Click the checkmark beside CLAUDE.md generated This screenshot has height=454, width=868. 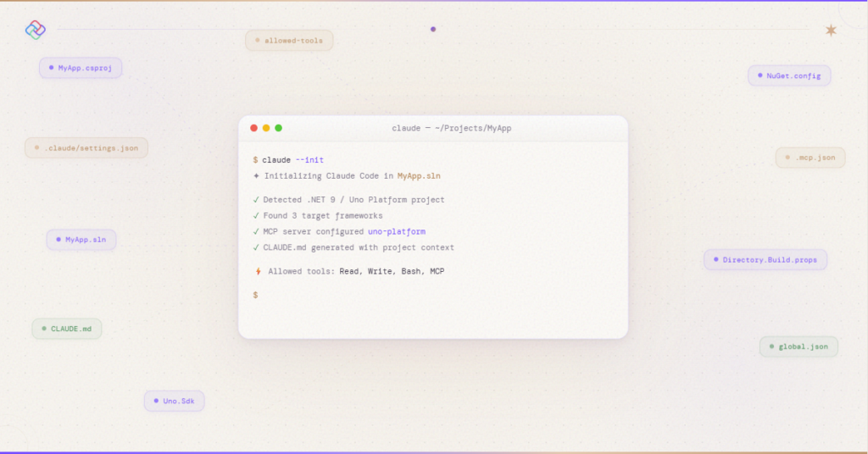256,247
